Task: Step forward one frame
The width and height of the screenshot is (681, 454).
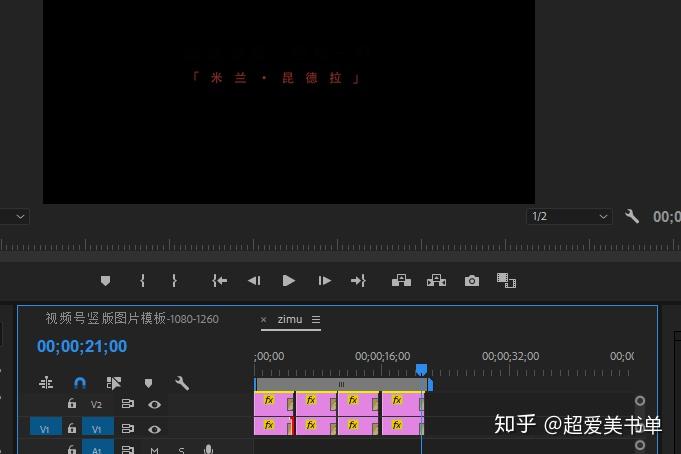Action: click(x=324, y=281)
